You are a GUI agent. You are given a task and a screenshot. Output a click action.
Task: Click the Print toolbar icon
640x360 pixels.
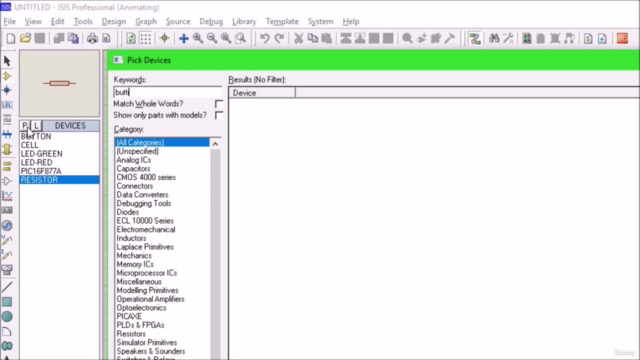tap(92, 38)
